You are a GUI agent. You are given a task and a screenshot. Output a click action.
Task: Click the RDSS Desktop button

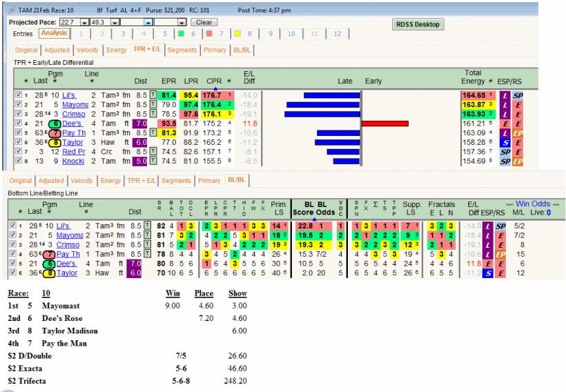(x=418, y=25)
